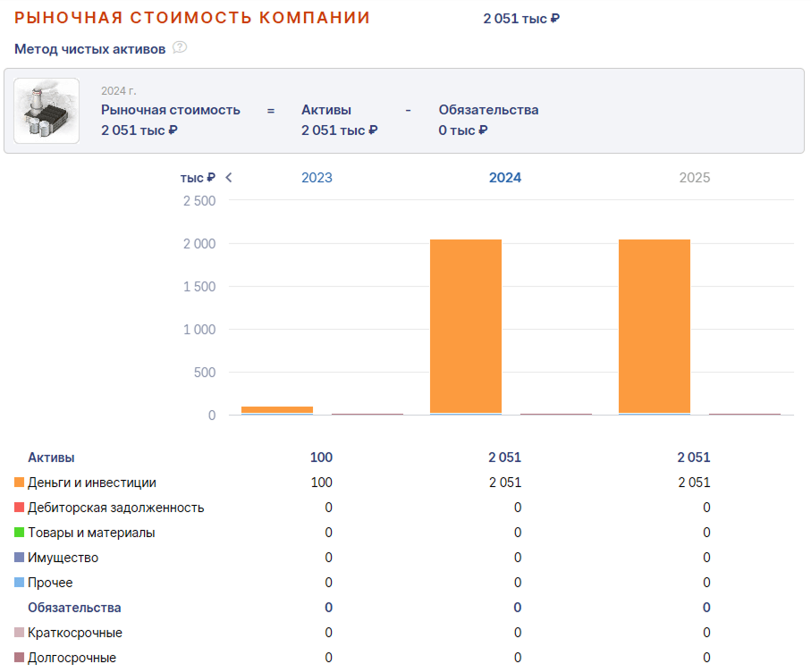Click the Имущество legend label
The image size is (811, 672).
[63, 558]
